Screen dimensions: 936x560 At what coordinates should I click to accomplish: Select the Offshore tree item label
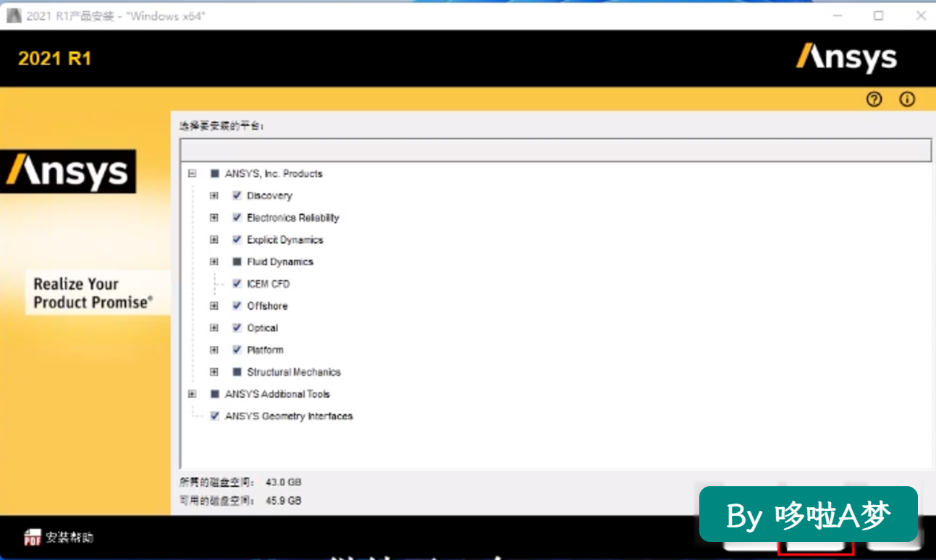tap(267, 306)
